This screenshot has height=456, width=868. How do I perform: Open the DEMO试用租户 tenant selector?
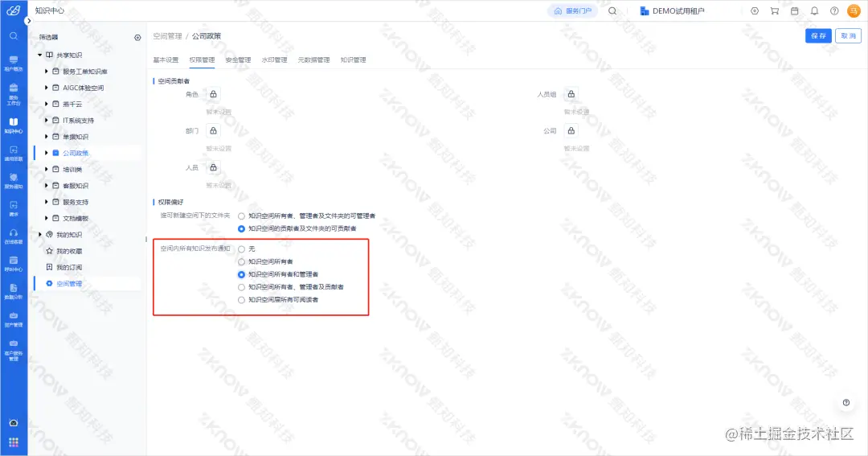tap(672, 10)
